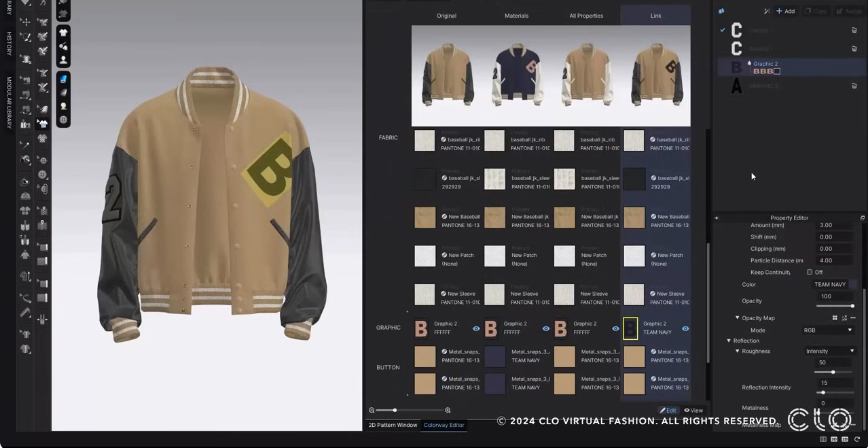Toggle Graphic 2 visibility in second colorway

point(546,329)
